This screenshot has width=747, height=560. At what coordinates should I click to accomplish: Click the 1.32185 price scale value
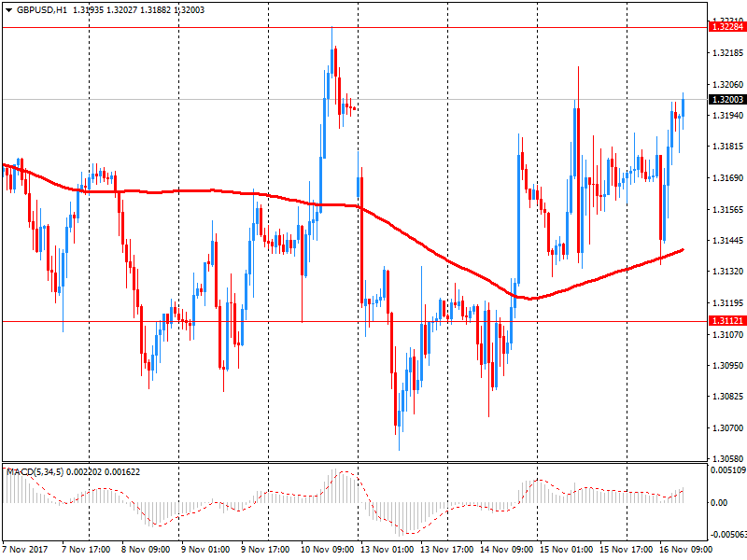[x=728, y=53]
